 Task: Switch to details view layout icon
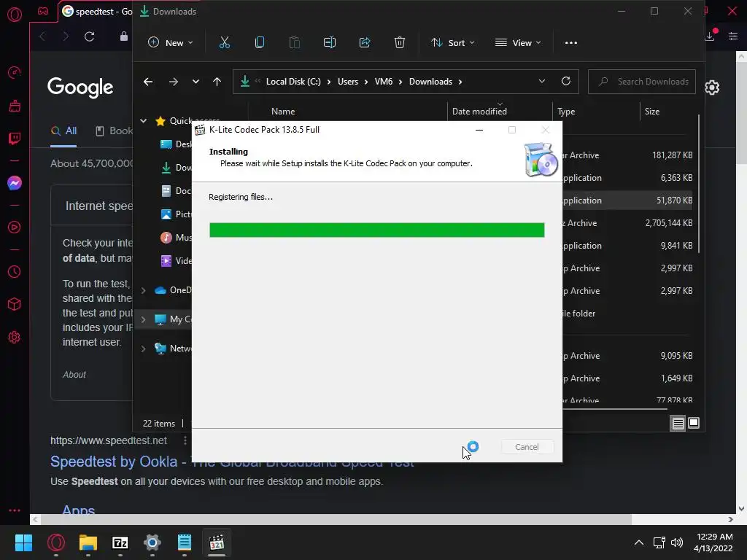point(678,423)
